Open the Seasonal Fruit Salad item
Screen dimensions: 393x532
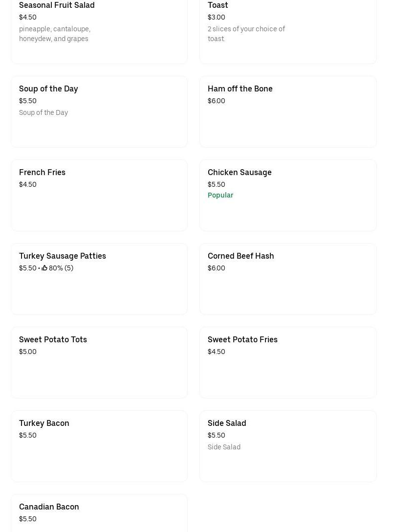point(57,5)
